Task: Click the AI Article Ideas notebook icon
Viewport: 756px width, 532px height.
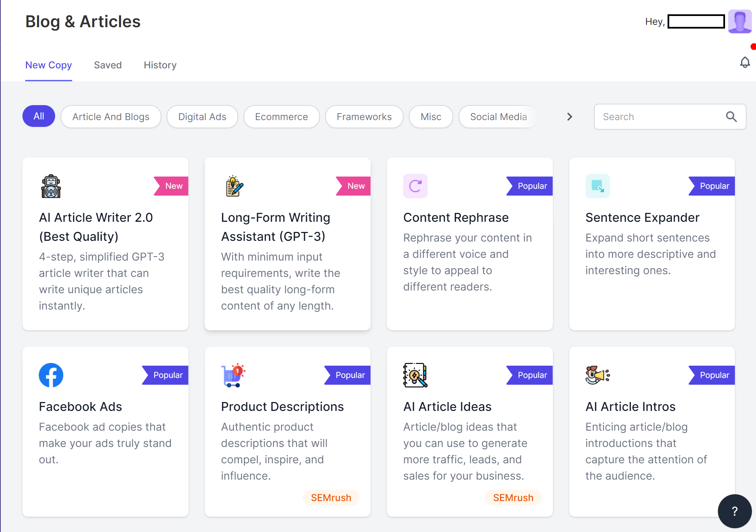Action: (415, 375)
